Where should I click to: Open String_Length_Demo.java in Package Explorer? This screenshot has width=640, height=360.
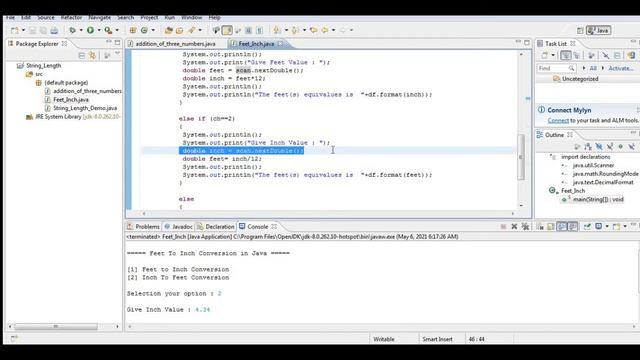[x=85, y=108]
